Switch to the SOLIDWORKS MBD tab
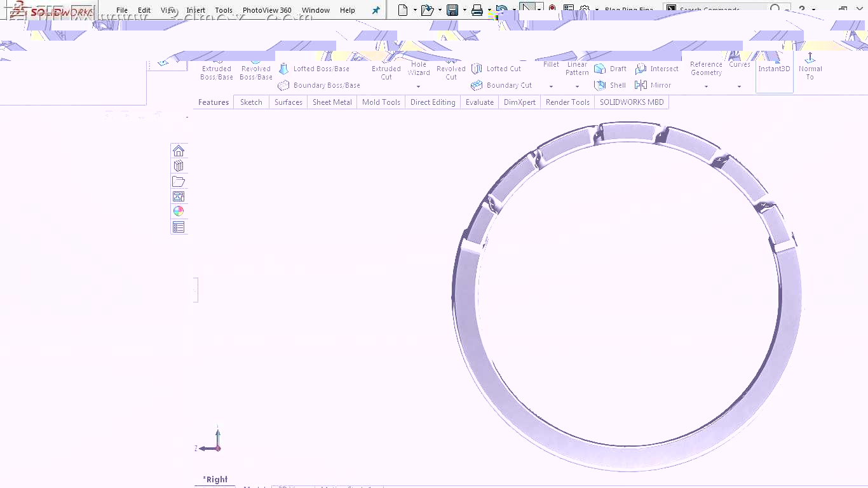The width and height of the screenshot is (868, 488). tap(632, 102)
